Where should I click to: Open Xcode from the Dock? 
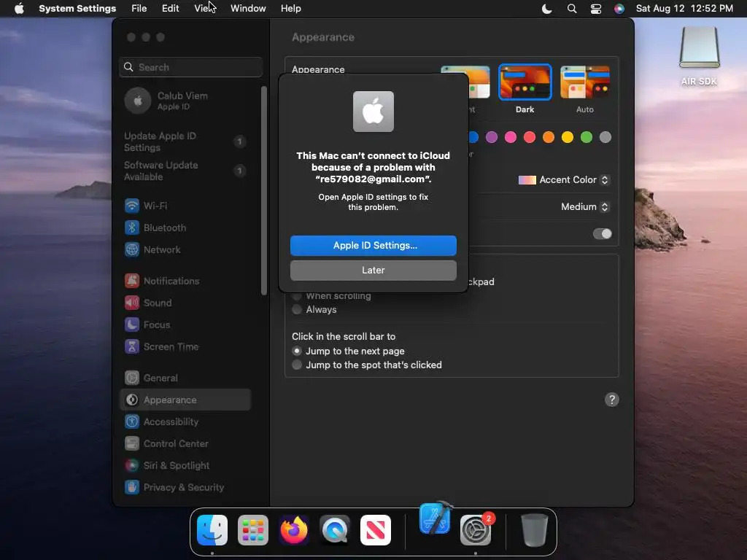click(x=435, y=518)
